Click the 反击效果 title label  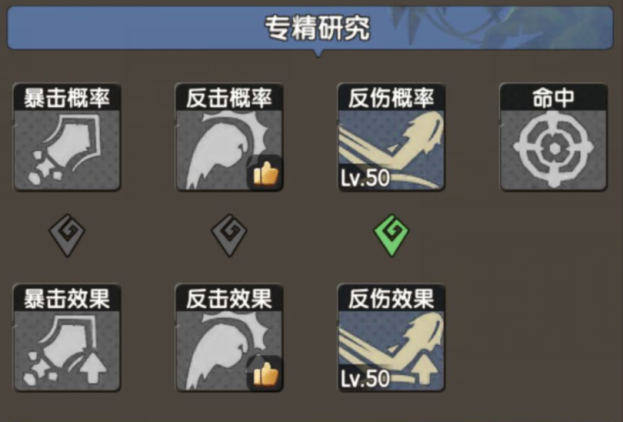229,298
